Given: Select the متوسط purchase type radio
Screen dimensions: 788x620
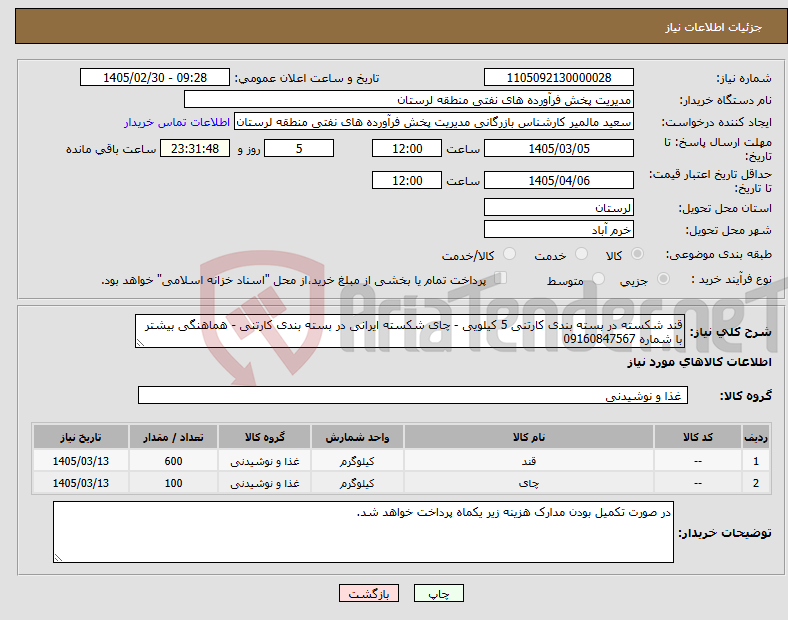Looking at the screenshot, I should point(598,279).
